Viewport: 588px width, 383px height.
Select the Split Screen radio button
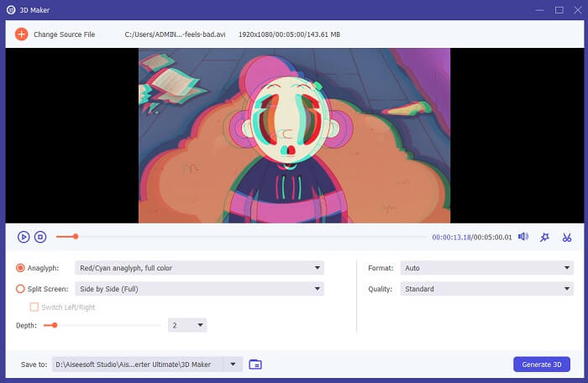20,289
